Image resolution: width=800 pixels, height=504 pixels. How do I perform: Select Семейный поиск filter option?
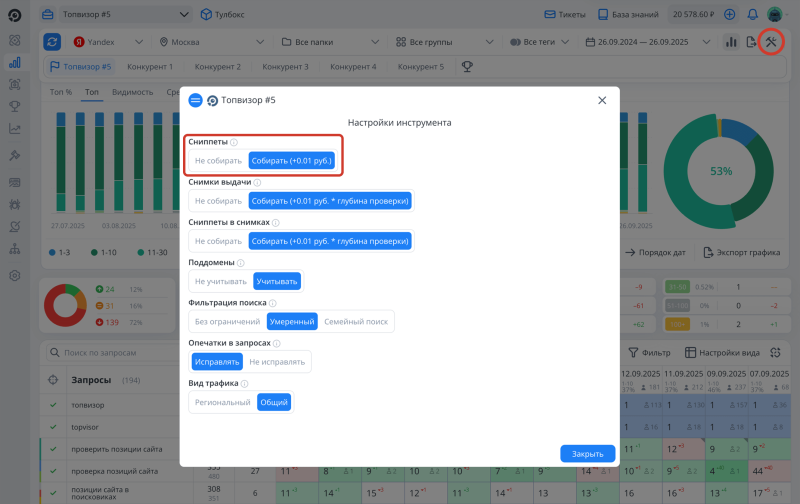point(356,321)
